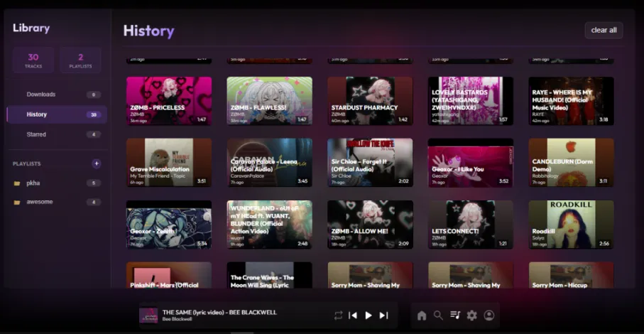Open the Roadkill track by Salya

pos(571,224)
